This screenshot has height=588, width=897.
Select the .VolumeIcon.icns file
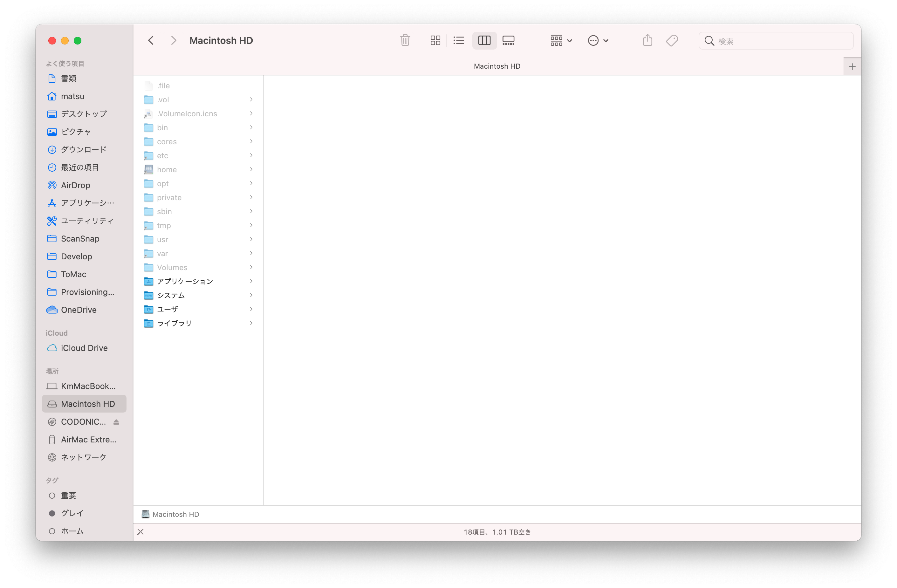click(198, 113)
